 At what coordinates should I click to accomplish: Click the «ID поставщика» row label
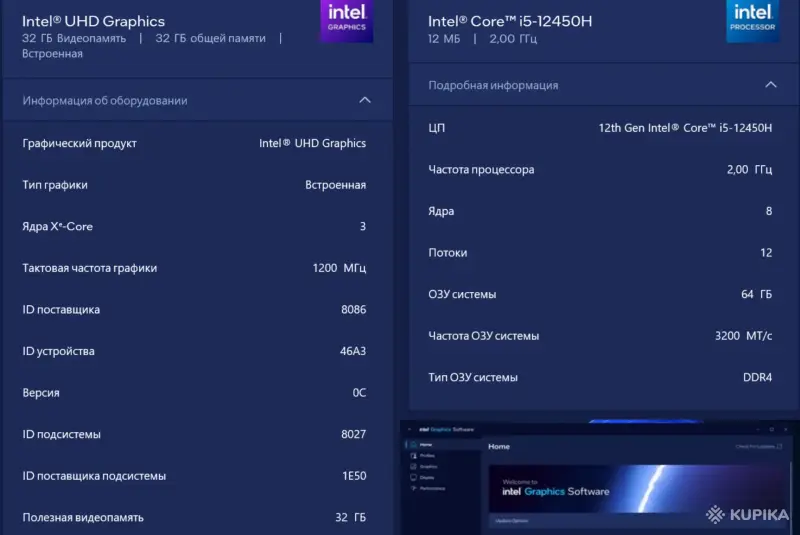click(61, 310)
